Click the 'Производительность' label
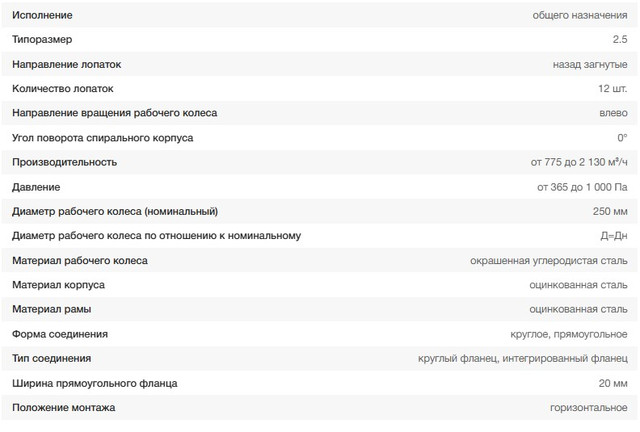 pos(64,162)
